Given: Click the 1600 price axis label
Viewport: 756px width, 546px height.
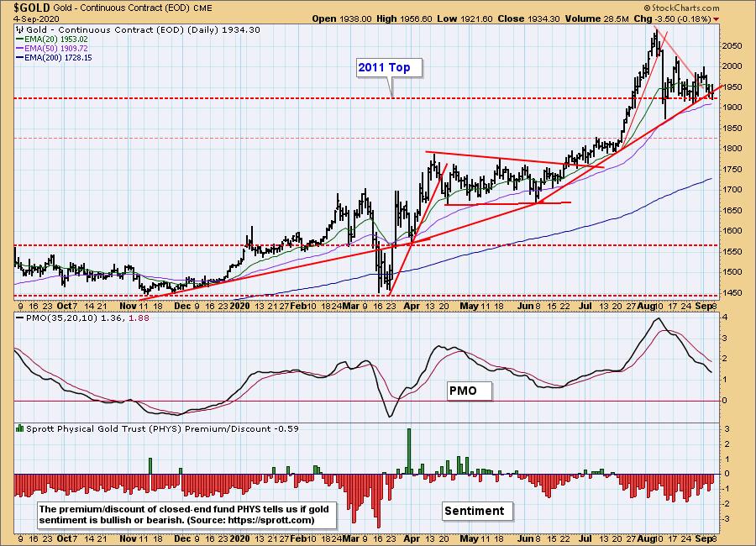Looking at the screenshot, I should (x=732, y=230).
